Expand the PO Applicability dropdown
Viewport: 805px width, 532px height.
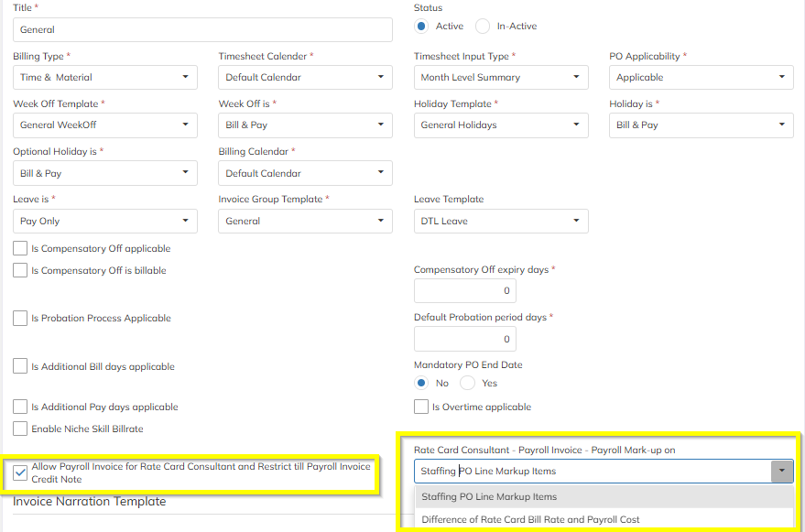point(701,78)
